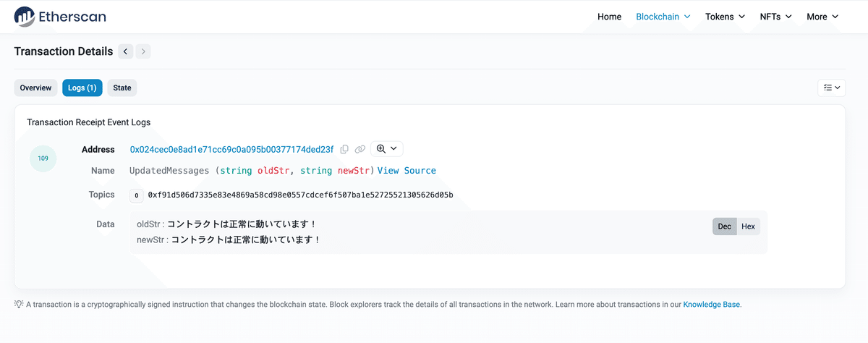Switch to the State tab
The height and width of the screenshot is (343, 868).
click(122, 88)
